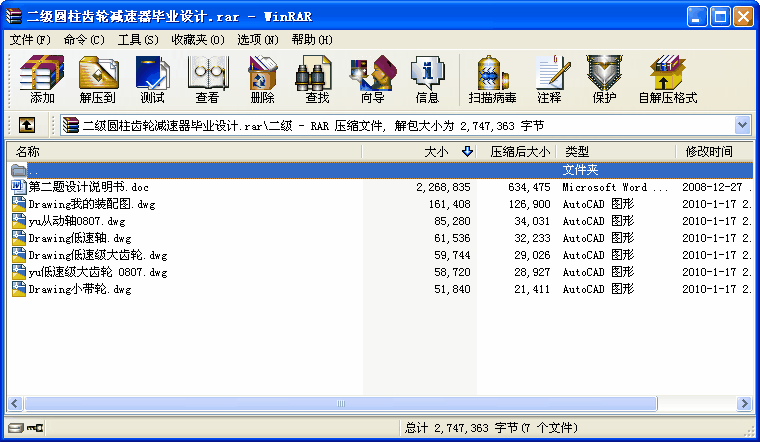Show archive 信息 (Info)
760x442 pixels.
[x=427, y=79]
